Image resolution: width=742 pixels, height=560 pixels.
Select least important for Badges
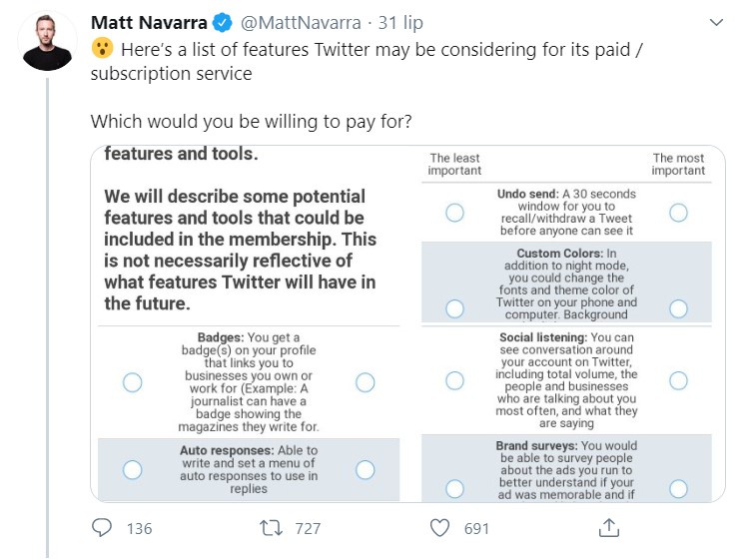pos(132,382)
